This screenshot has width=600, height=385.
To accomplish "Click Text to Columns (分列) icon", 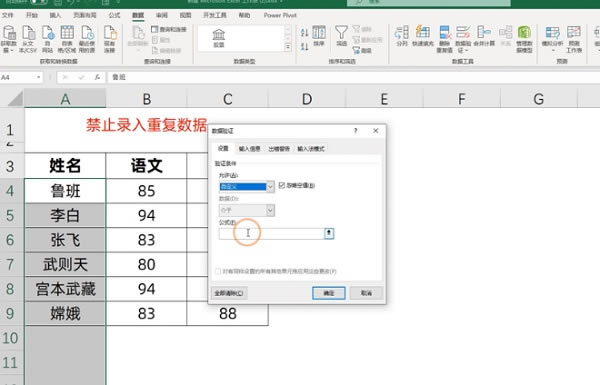I will [x=402, y=36].
